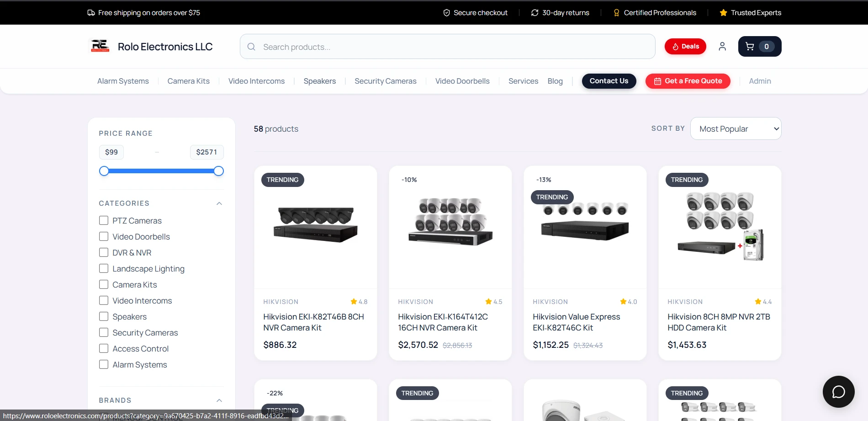The image size is (868, 421).
Task: Click the blue price range track
Action: click(x=161, y=171)
